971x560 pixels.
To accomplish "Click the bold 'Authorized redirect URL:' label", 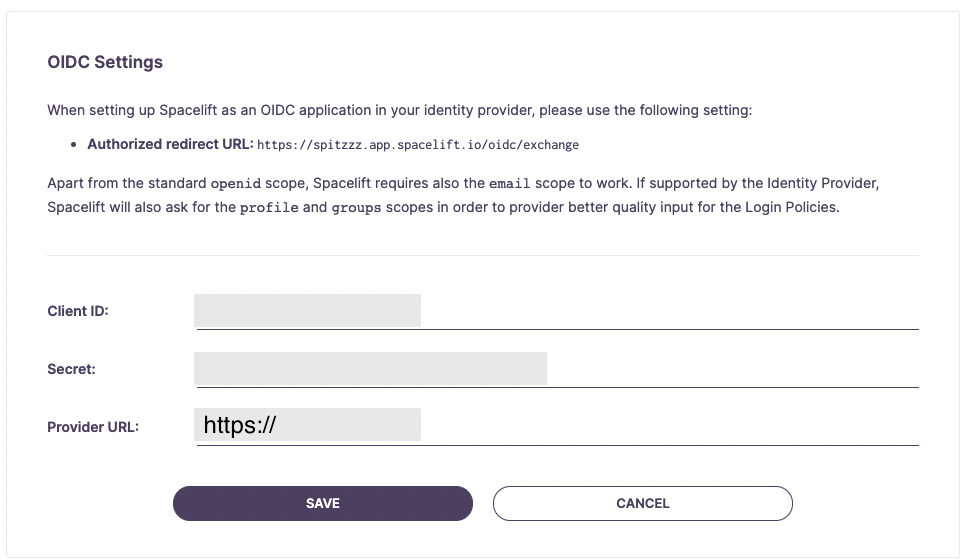I will pos(170,144).
